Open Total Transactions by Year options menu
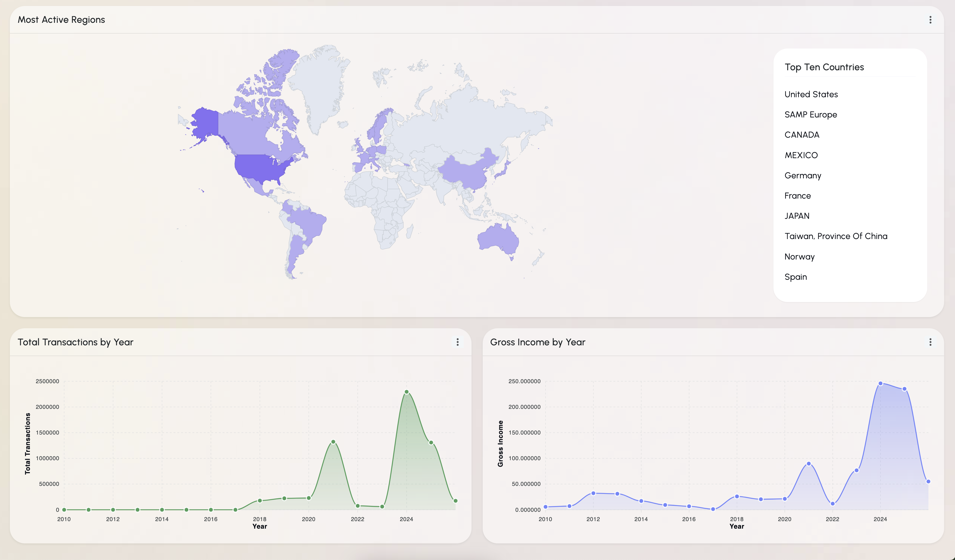The image size is (955, 560). [458, 342]
